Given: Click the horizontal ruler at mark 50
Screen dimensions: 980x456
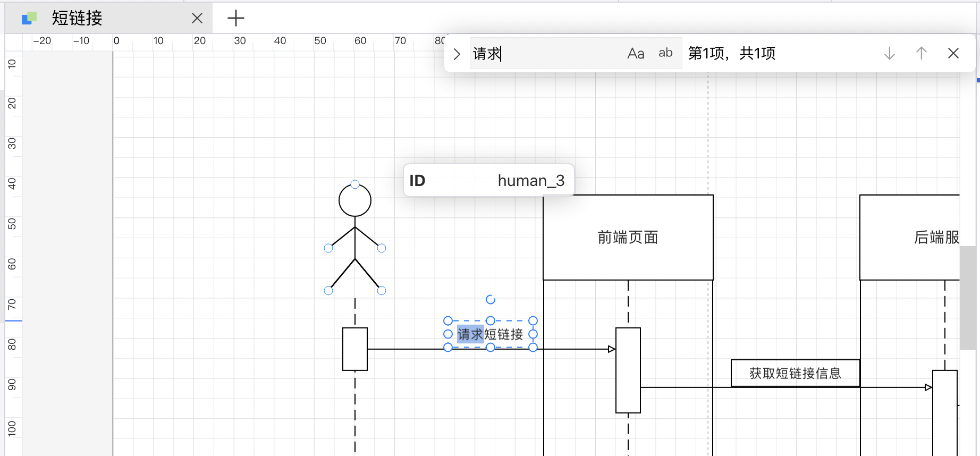Looking at the screenshot, I should click(320, 41).
